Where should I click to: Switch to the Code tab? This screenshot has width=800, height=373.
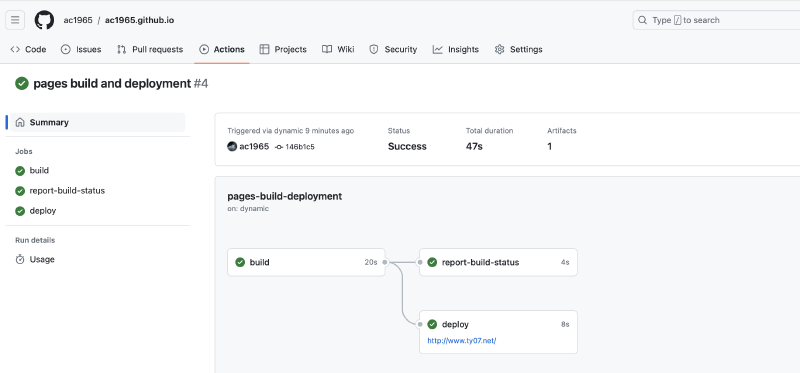pos(29,49)
